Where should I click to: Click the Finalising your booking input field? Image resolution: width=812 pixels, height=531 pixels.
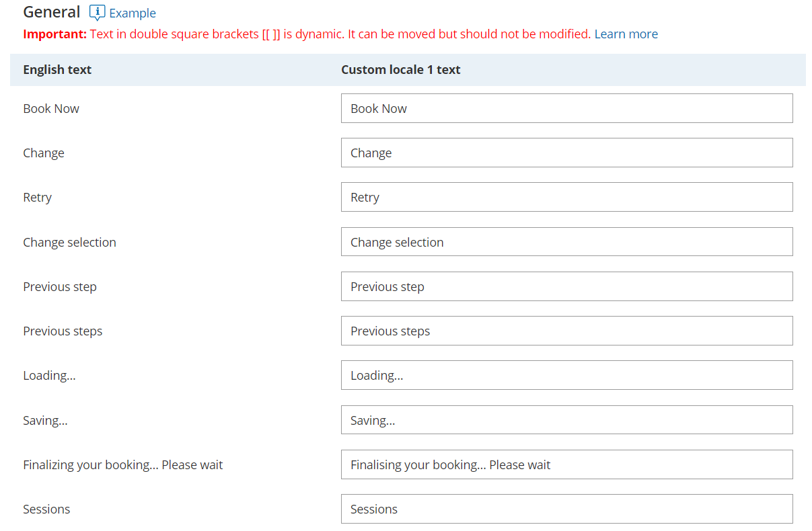[x=566, y=464]
